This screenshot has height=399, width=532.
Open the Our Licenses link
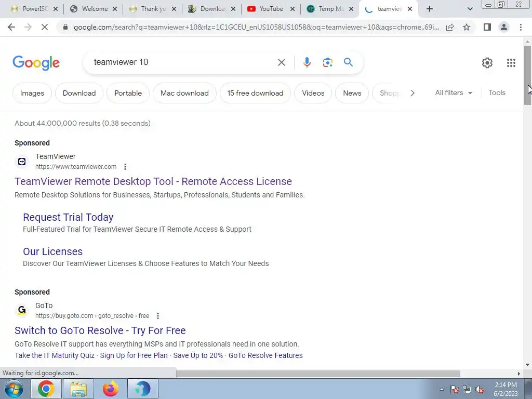tap(52, 251)
